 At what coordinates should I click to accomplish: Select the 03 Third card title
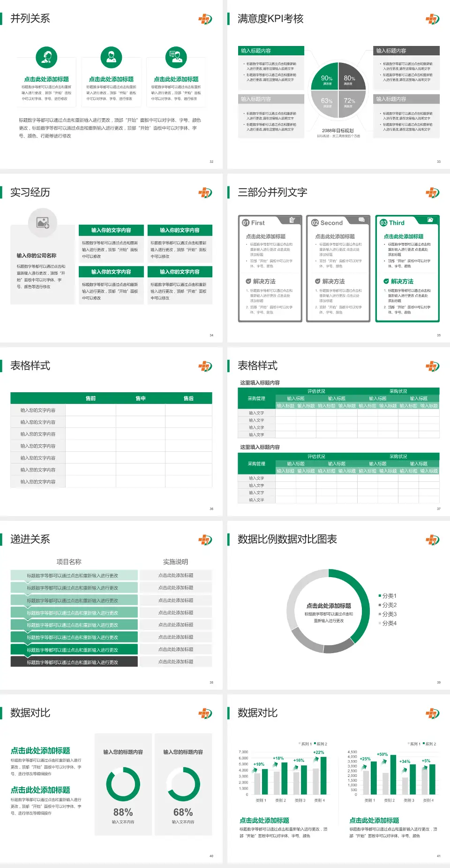(393, 223)
